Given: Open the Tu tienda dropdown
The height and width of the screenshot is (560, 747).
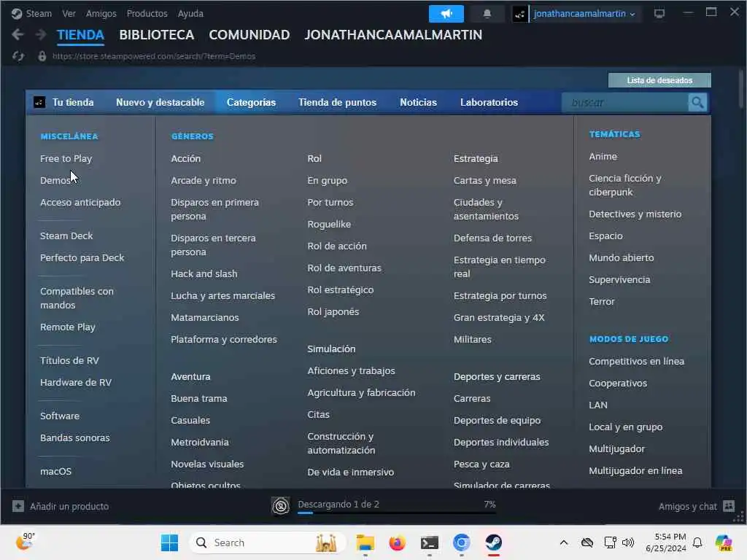Looking at the screenshot, I should click(x=73, y=102).
